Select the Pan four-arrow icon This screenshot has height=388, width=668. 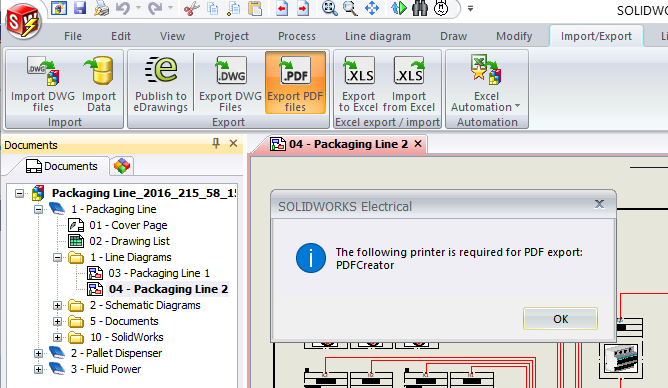pos(372,9)
